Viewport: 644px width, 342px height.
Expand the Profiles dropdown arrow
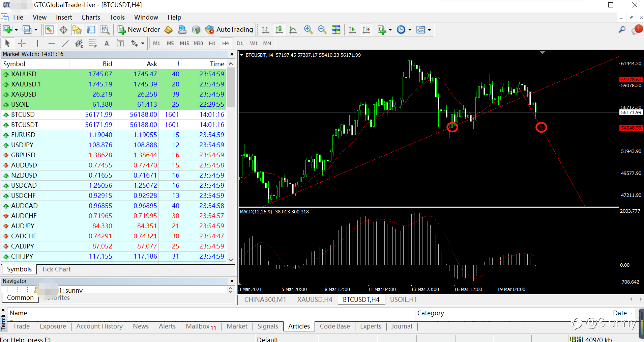pos(36,30)
